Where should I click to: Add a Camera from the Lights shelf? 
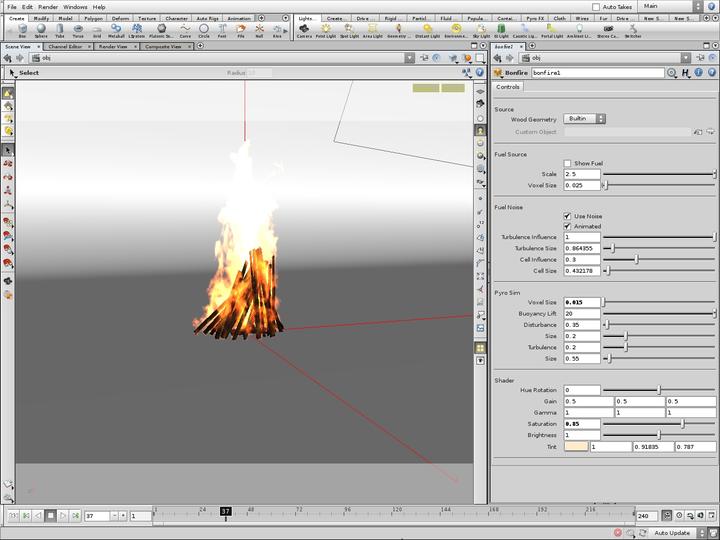tap(304, 30)
